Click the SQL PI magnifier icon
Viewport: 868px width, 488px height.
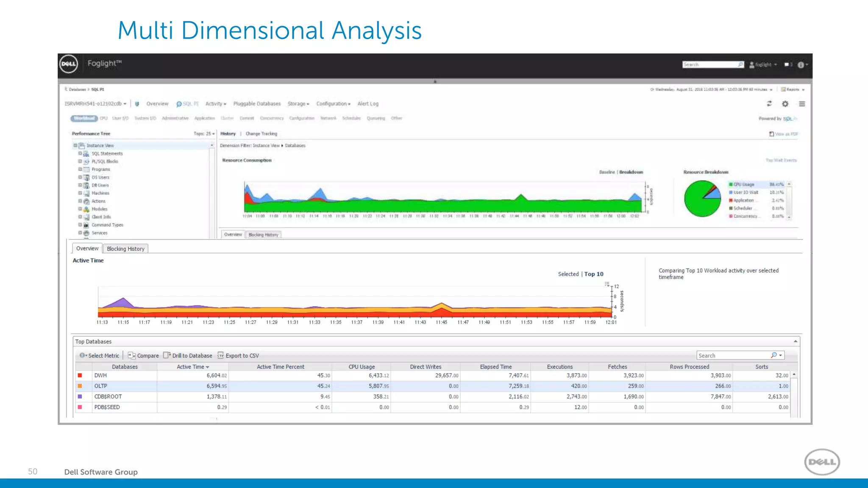tap(179, 104)
